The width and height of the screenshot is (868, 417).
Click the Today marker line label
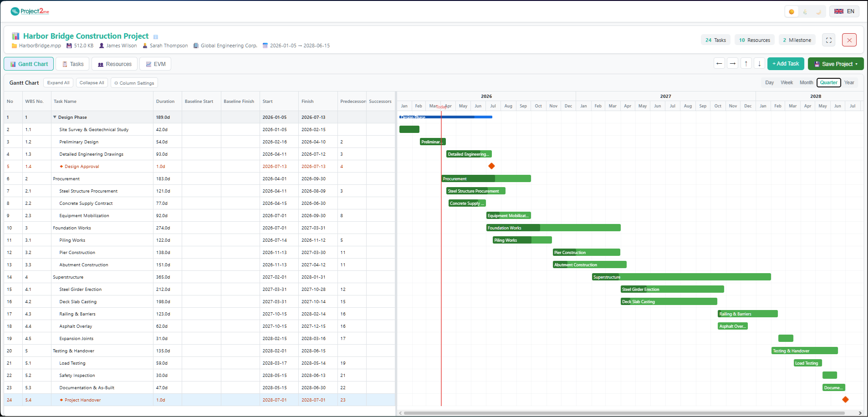point(442,107)
